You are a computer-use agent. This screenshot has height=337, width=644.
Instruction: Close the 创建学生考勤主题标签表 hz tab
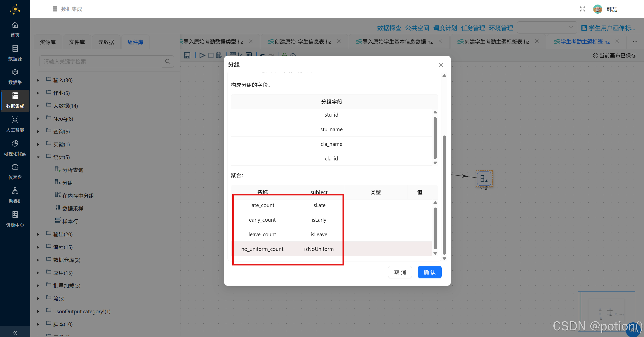tap(537, 41)
